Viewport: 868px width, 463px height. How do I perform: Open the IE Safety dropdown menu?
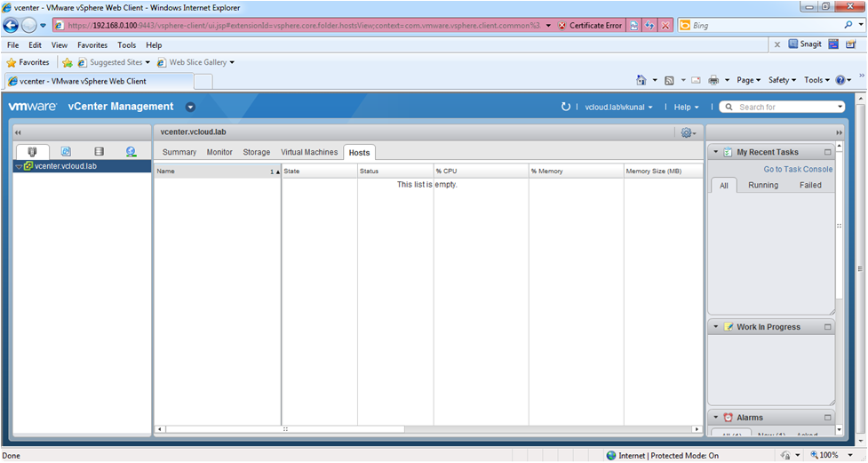(782, 80)
